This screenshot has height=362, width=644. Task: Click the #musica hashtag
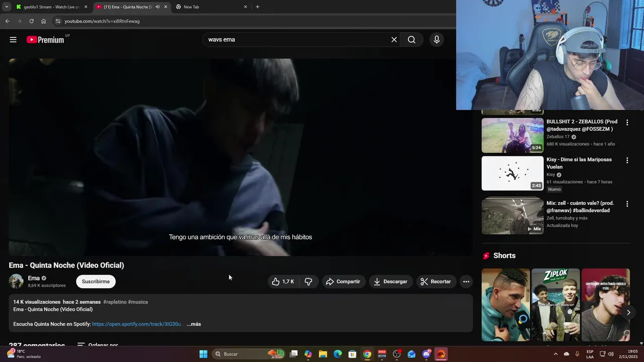(x=138, y=302)
